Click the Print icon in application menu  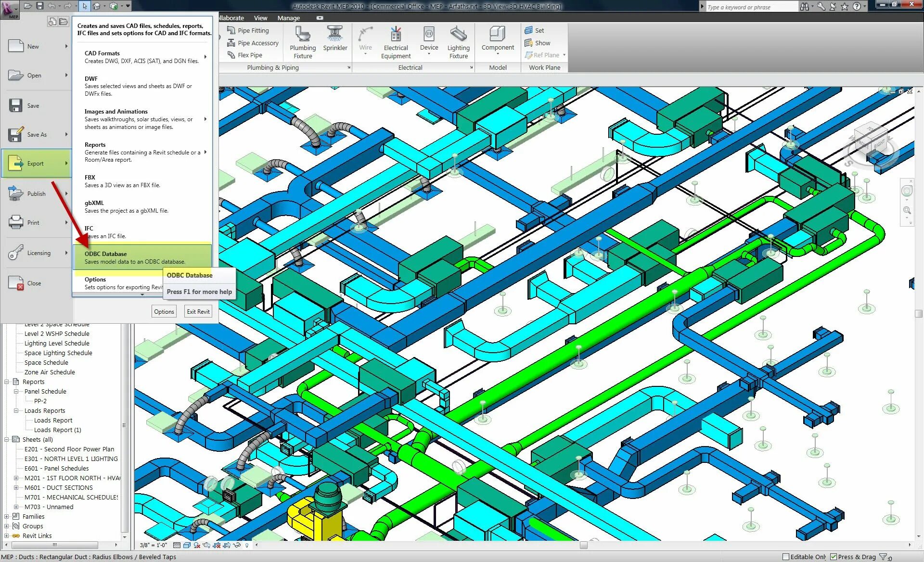click(x=16, y=222)
